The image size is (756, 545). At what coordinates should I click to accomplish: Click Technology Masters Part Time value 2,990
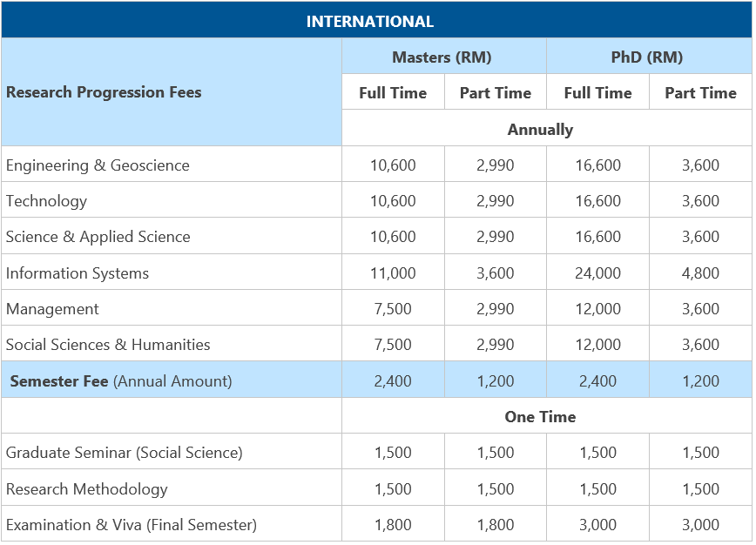pyautogui.click(x=496, y=201)
